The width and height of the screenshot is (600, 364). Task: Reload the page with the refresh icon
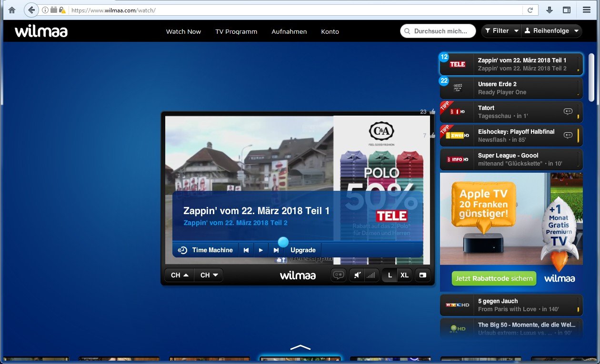pos(530,10)
